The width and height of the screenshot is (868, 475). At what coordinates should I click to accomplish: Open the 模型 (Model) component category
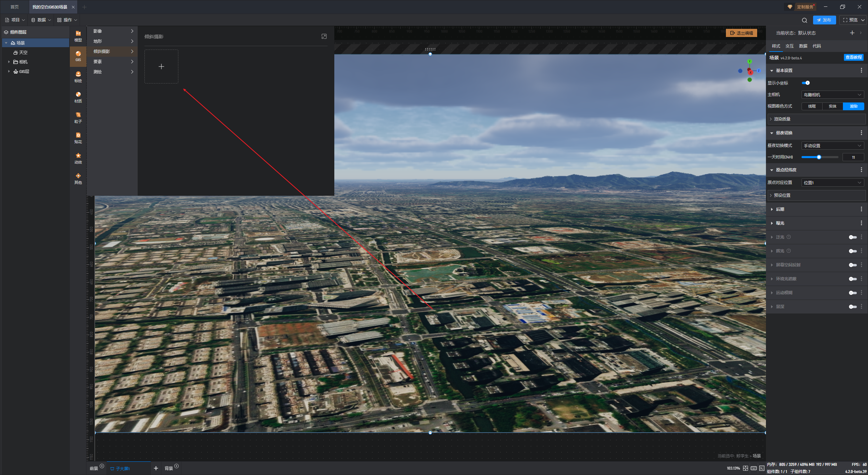click(78, 36)
